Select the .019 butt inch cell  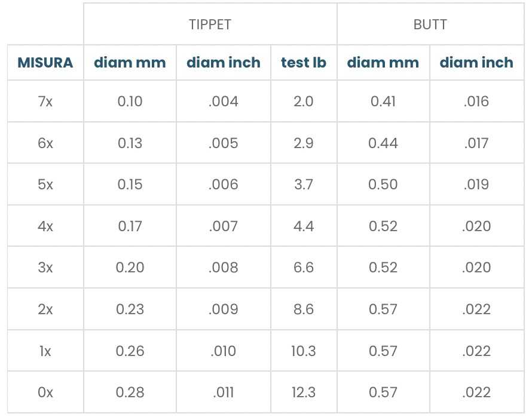coord(476,185)
